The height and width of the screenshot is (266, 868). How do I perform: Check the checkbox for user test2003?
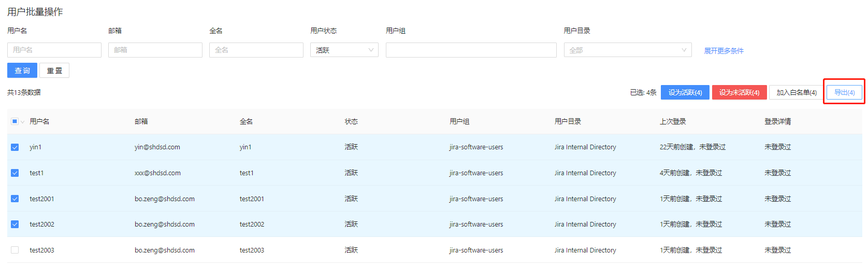[x=15, y=250]
